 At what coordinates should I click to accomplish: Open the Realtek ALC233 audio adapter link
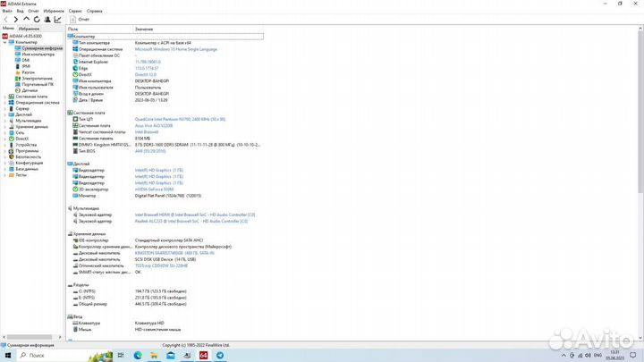point(191,222)
